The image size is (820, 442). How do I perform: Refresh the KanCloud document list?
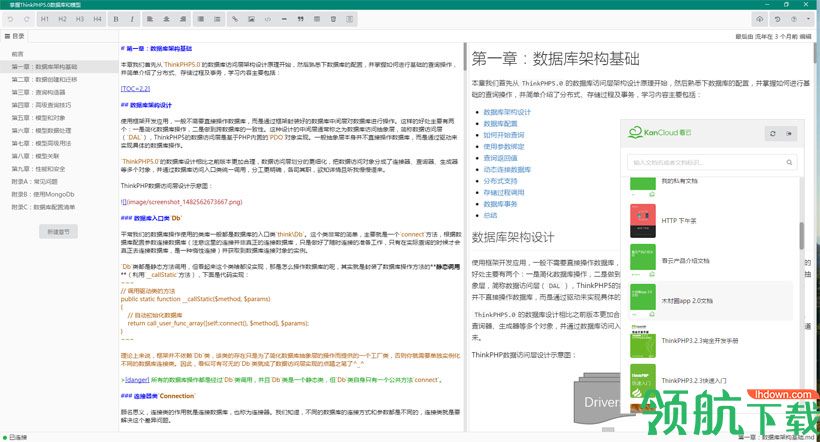pos(773,133)
